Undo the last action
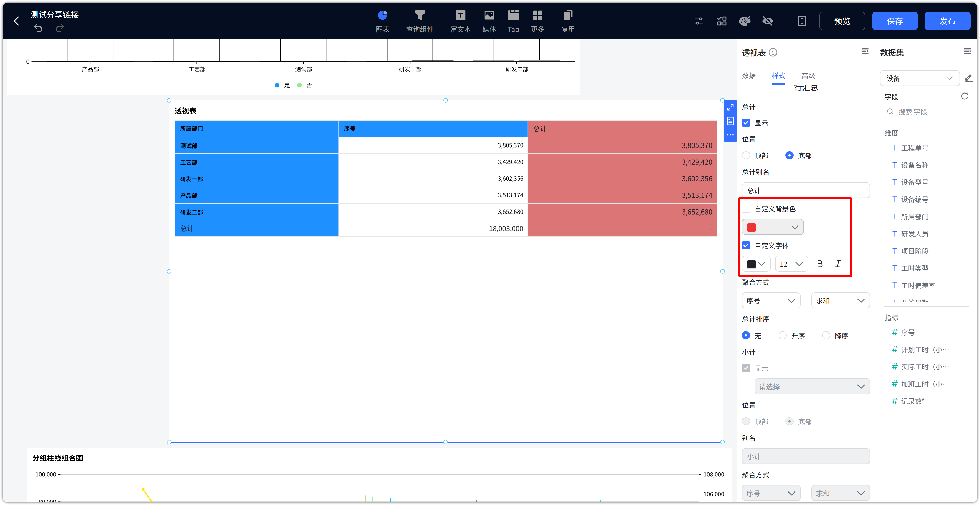Image resolution: width=980 pixels, height=505 pixels. click(38, 28)
